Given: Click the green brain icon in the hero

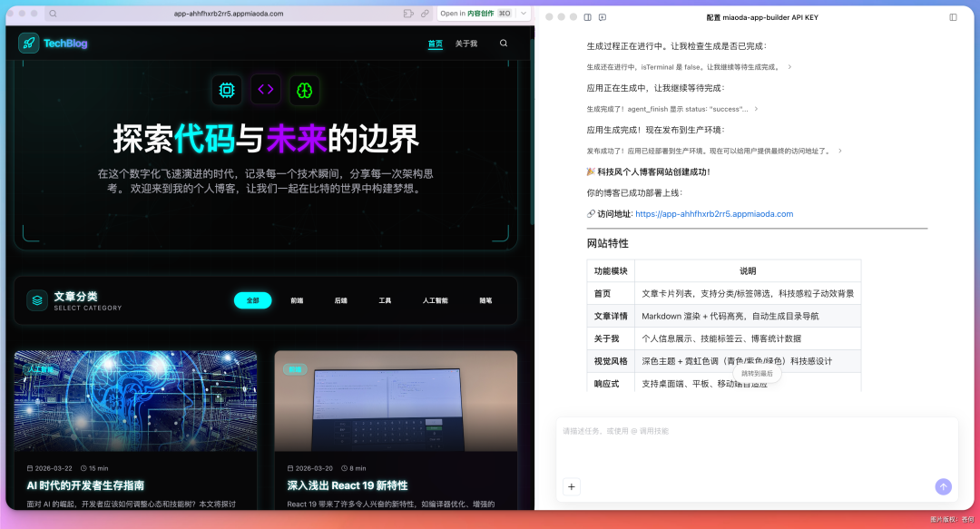Looking at the screenshot, I should pyautogui.click(x=304, y=90).
